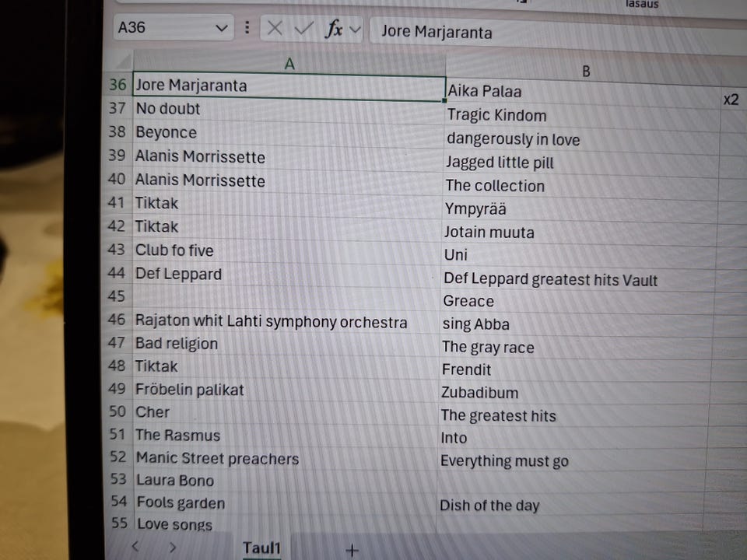747x560 pixels.
Task: Open the Insert Function fx button
Action: (x=334, y=29)
